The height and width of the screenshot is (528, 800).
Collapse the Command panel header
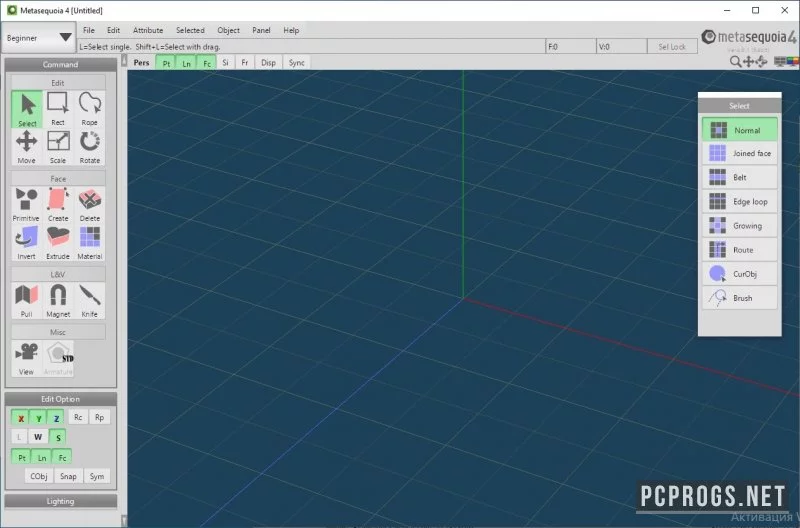[61, 64]
